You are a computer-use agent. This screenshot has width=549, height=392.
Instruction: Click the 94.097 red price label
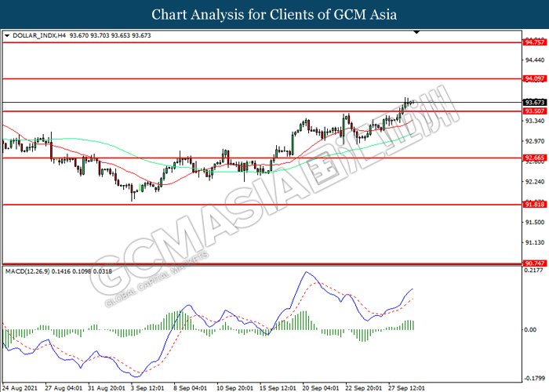535,78
